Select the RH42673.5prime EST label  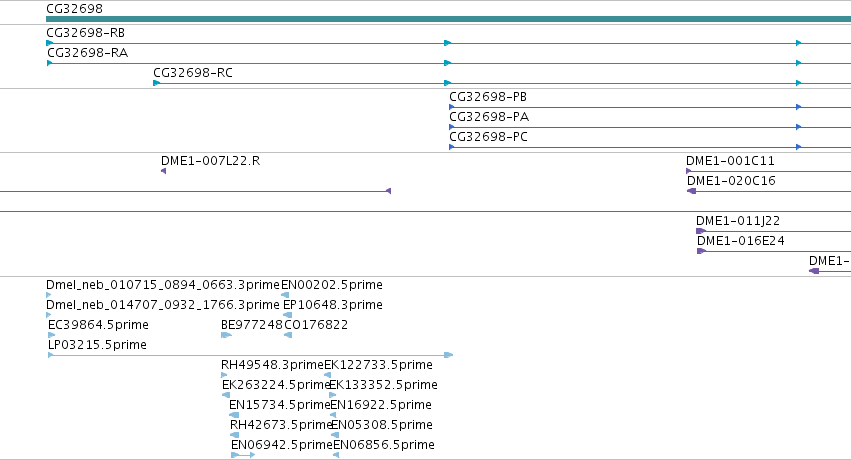281,425
